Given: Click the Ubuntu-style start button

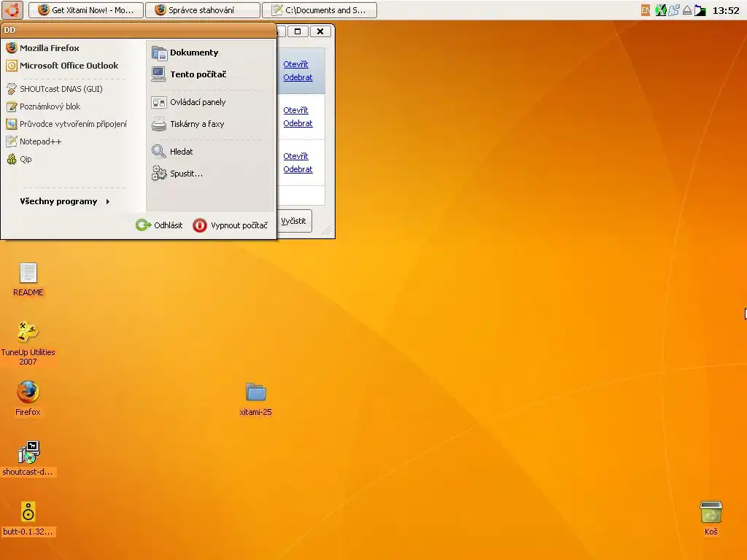Looking at the screenshot, I should tap(12, 9).
